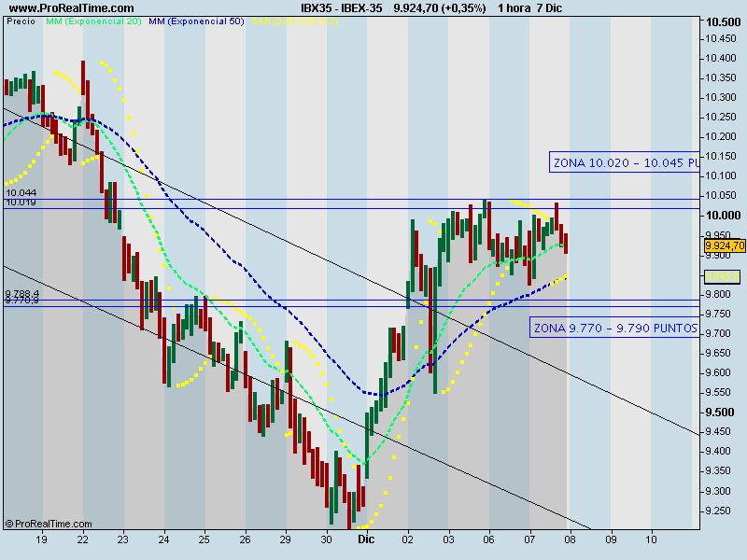
Task: Click the 9.800 price axis label
Action: click(718, 294)
